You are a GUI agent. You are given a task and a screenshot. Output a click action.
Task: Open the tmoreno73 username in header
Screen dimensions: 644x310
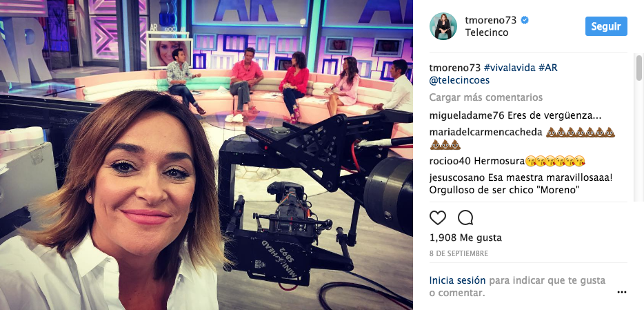coord(491,20)
